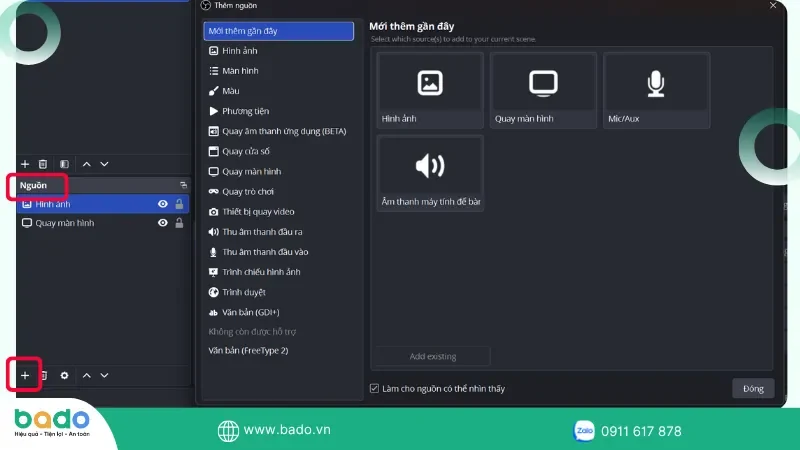Click the gamepad icon beside 'Quay trò chơi'
The width and height of the screenshot is (800, 450).
click(x=213, y=192)
